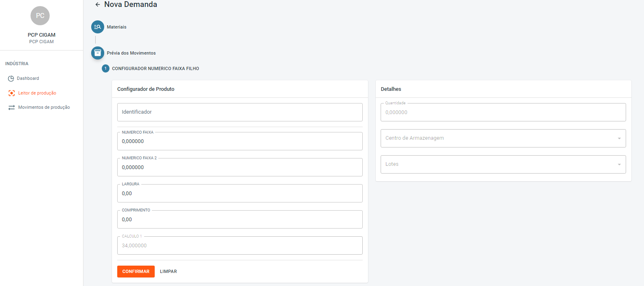
Task: Click the Movimentos de produção arrows icon
Action: click(12, 108)
